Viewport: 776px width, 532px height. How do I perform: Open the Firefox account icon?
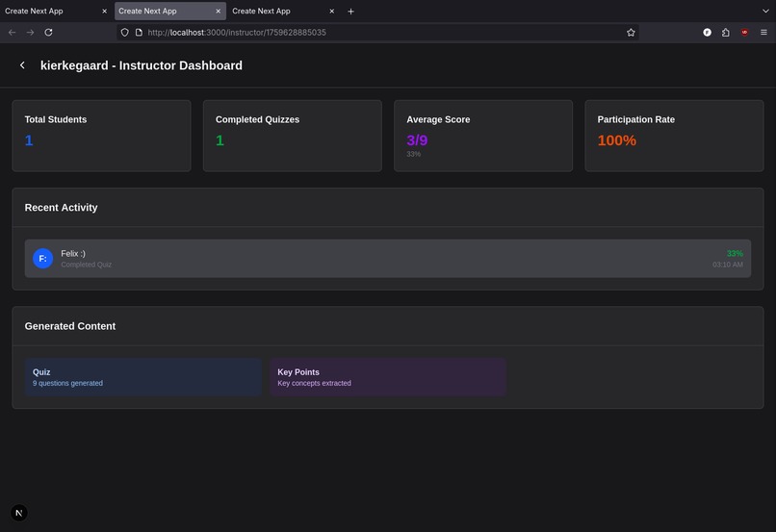[x=708, y=32]
